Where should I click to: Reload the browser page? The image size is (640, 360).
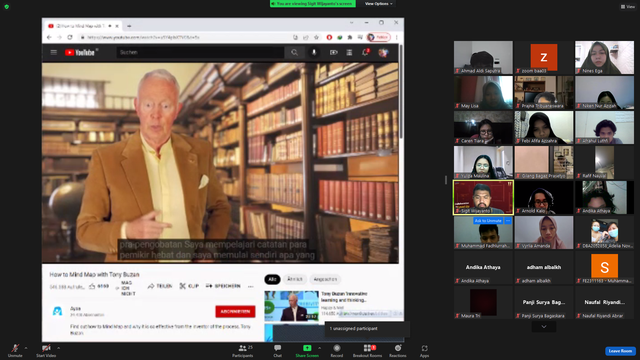tap(70, 37)
